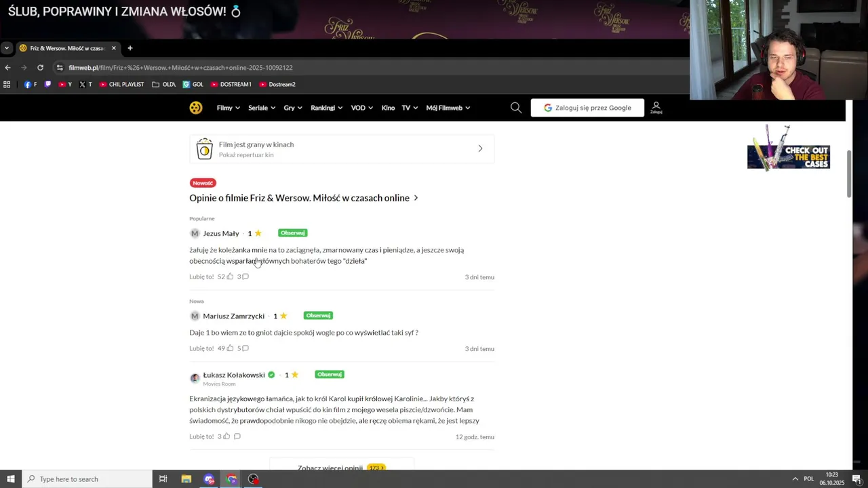Screen dimensions: 868x488
Task: Click the red Nowość badge
Action: (203, 183)
